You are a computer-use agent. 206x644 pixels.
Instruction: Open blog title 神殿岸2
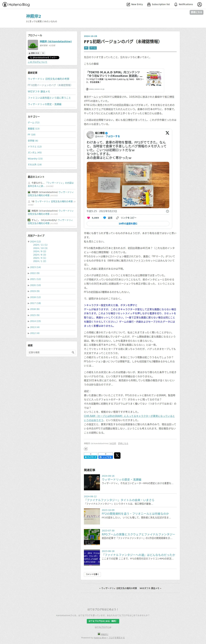click(x=34, y=16)
